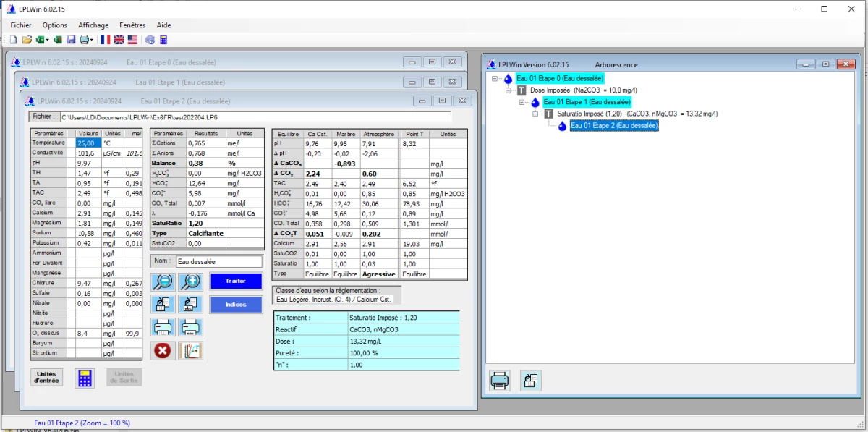Click the Température value 25,00 cell
Viewport: 868px width, 432px height.
point(88,143)
